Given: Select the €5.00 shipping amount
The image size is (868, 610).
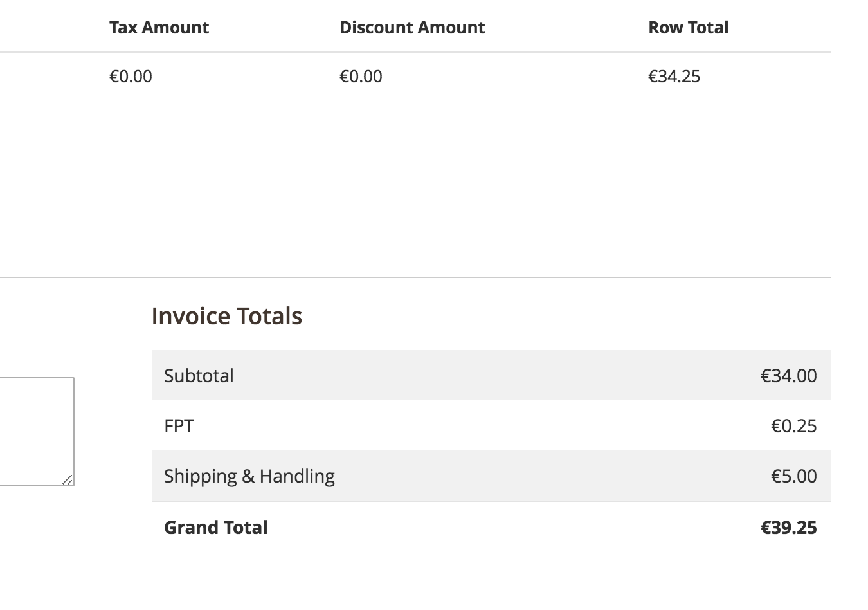Looking at the screenshot, I should click(x=793, y=476).
